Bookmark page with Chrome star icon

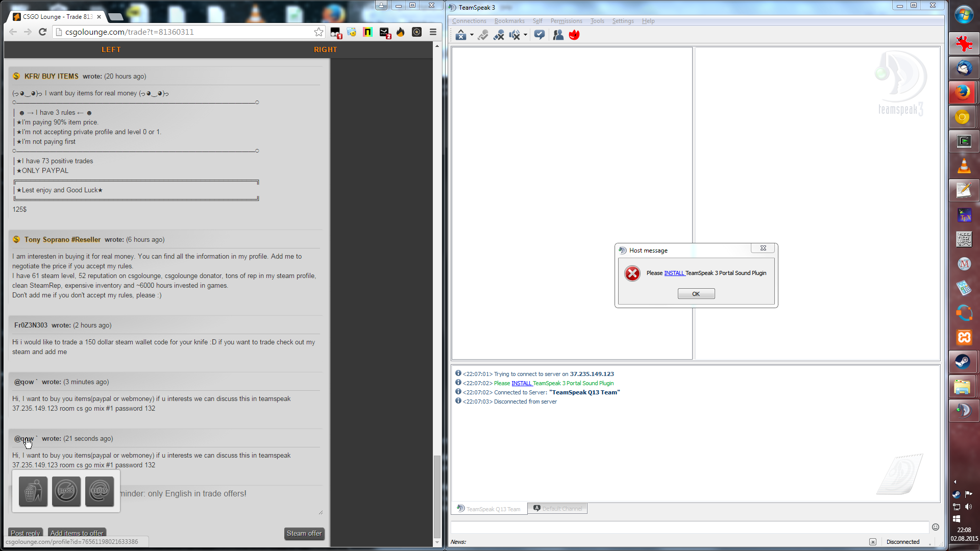[x=318, y=32]
